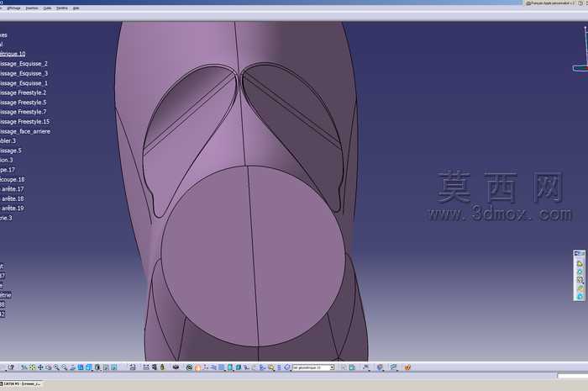Select the Pan view tool
Screen dimensions: 588x391
coord(40,367)
